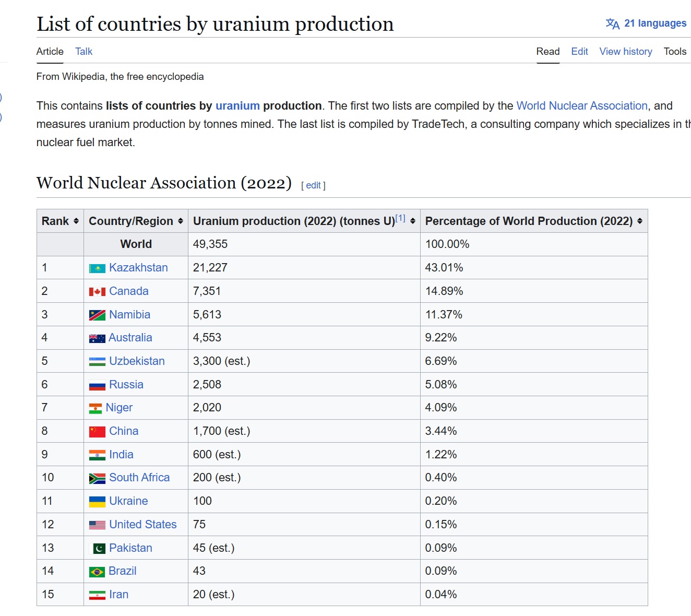
Task: Open the Uzbekistan country link
Action: [x=137, y=361]
